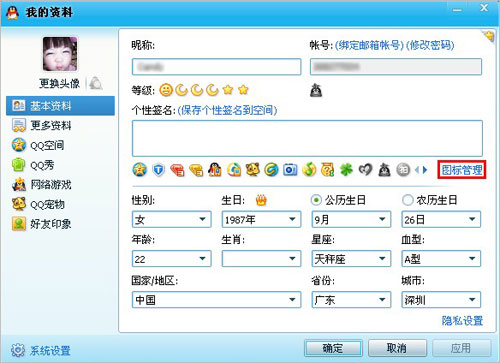Click the folded corner star icon

point(488,36)
